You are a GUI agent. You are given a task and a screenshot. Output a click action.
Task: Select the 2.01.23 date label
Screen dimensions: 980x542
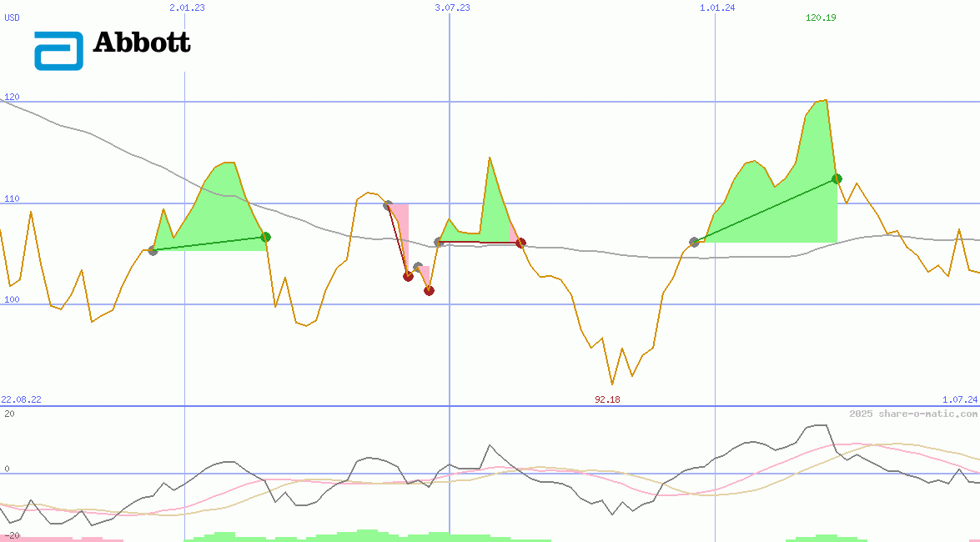(x=187, y=8)
